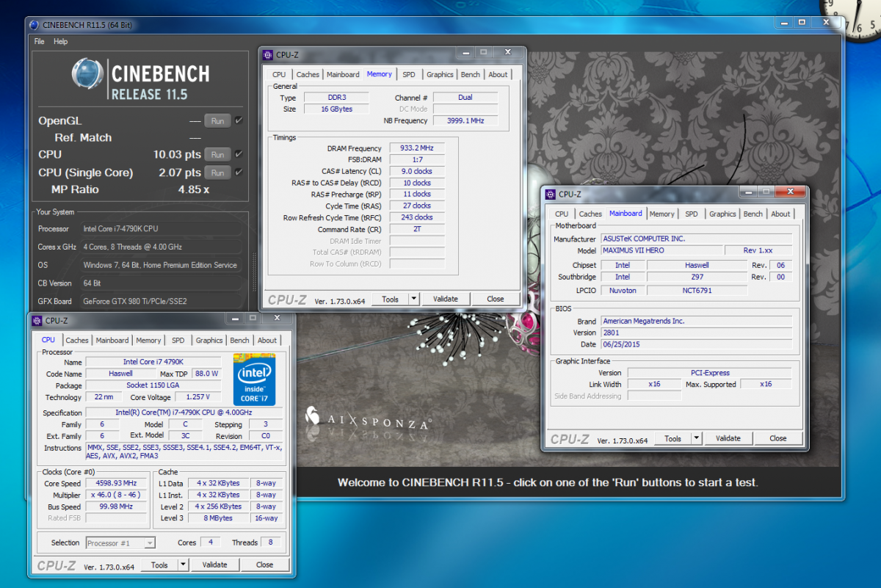The height and width of the screenshot is (588, 881).
Task: Click the Intel Core i7 logo badge
Action: point(254,380)
